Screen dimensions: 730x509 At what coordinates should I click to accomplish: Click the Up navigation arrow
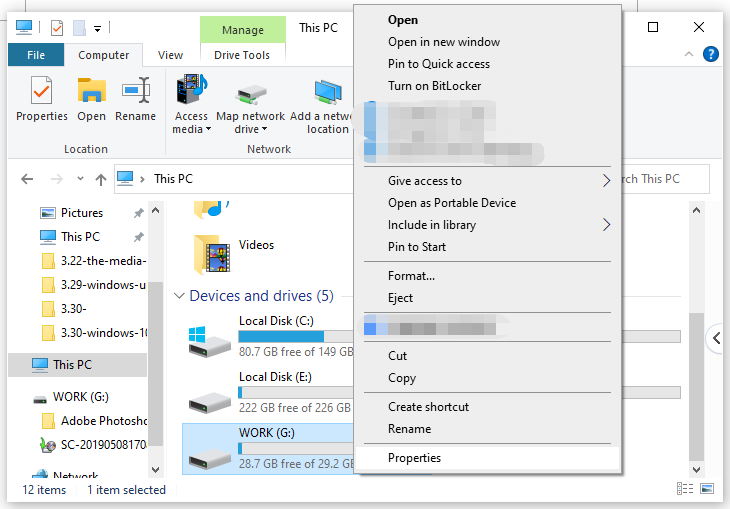pos(100,179)
